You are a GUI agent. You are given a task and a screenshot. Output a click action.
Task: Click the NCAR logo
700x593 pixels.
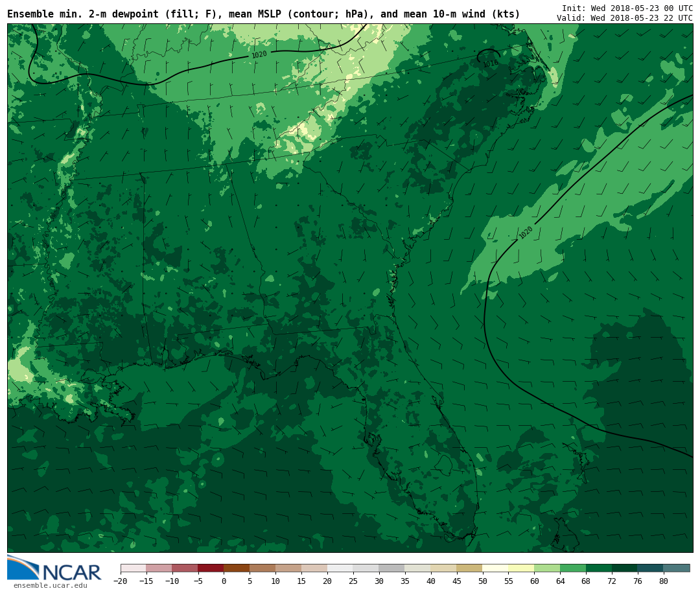click(54, 568)
